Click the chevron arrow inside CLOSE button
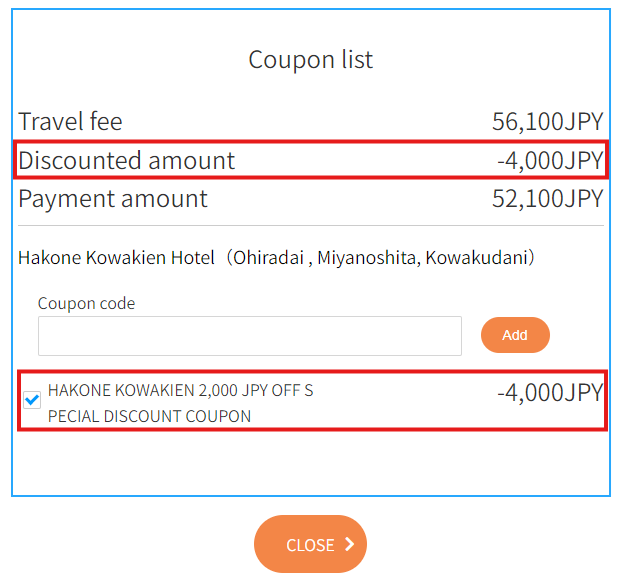 tap(349, 544)
